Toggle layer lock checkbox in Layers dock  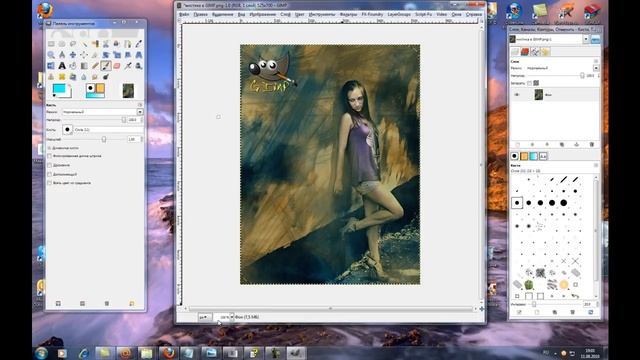529,83
